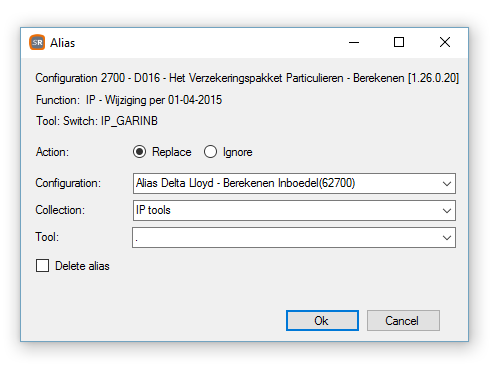Click the Collection field showing IP tools

(x=294, y=210)
